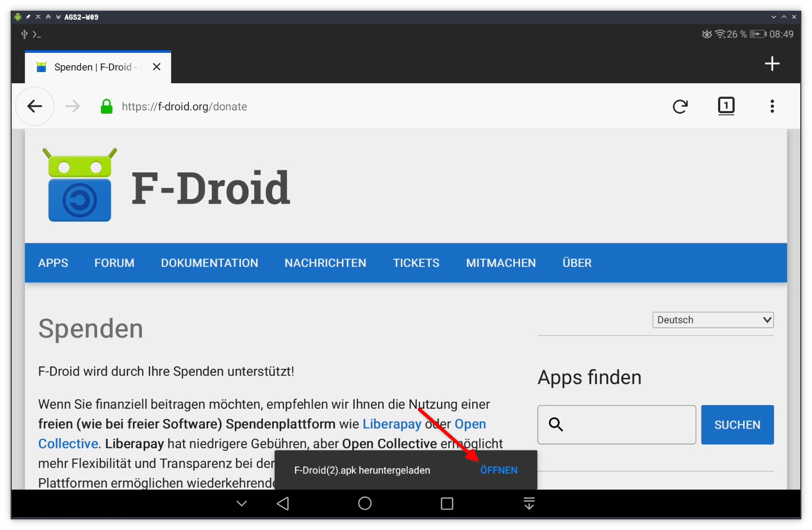Click the pin icon in title bar
Image resolution: width=812 pixels, height=530 pixels.
pyautogui.click(x=28, y=17)
